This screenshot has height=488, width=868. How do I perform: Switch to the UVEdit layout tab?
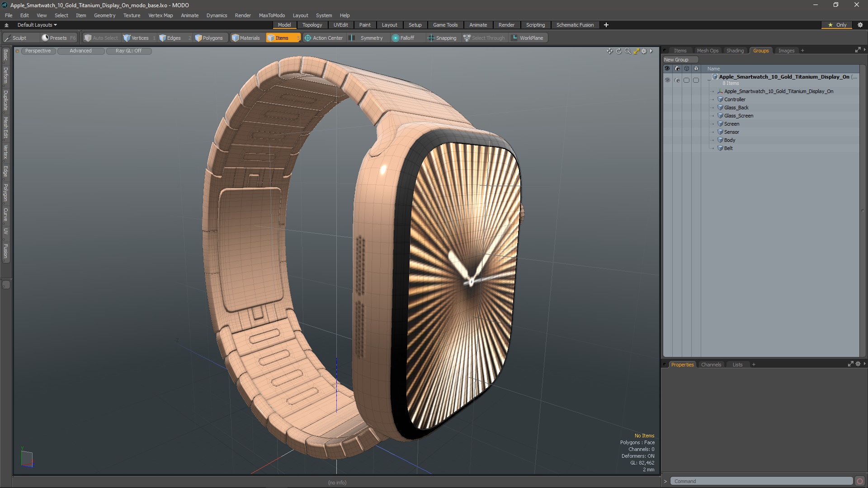[340, 25]
